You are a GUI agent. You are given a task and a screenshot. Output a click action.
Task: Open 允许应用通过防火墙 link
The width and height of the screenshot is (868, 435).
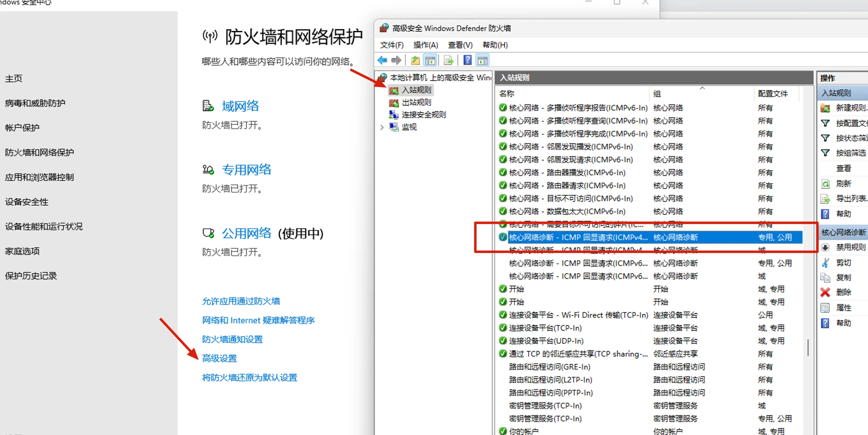pos(241,301)
